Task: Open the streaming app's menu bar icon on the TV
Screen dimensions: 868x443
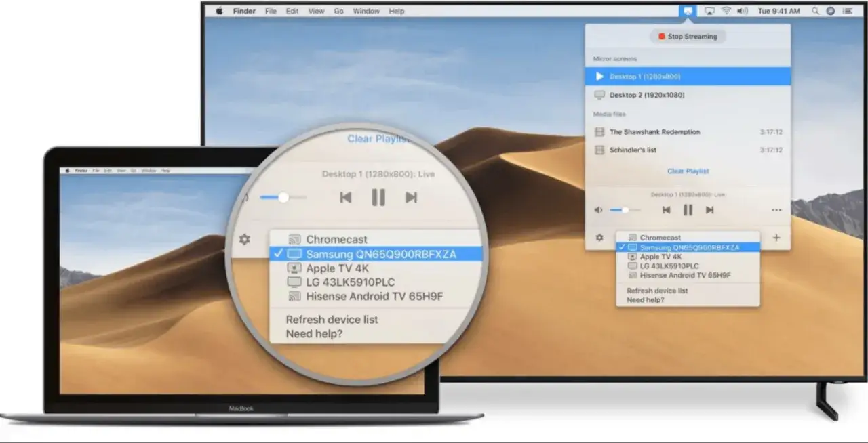Action: point(688,11)
